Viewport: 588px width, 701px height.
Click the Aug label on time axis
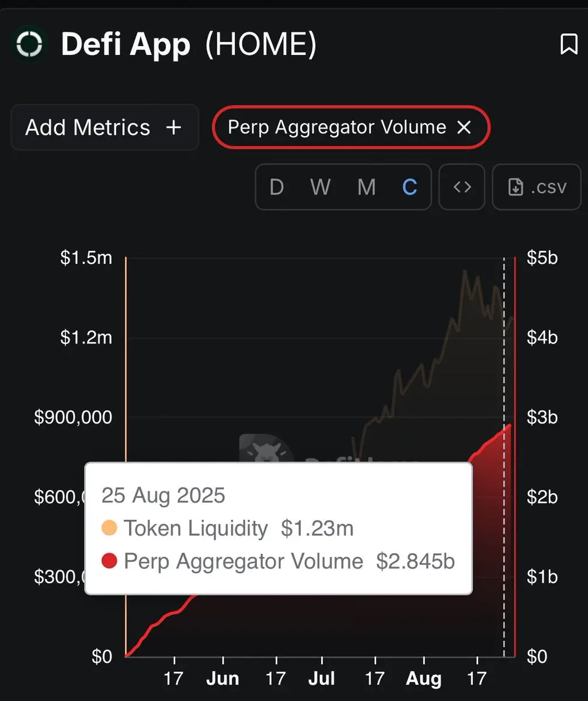[424, 679]
